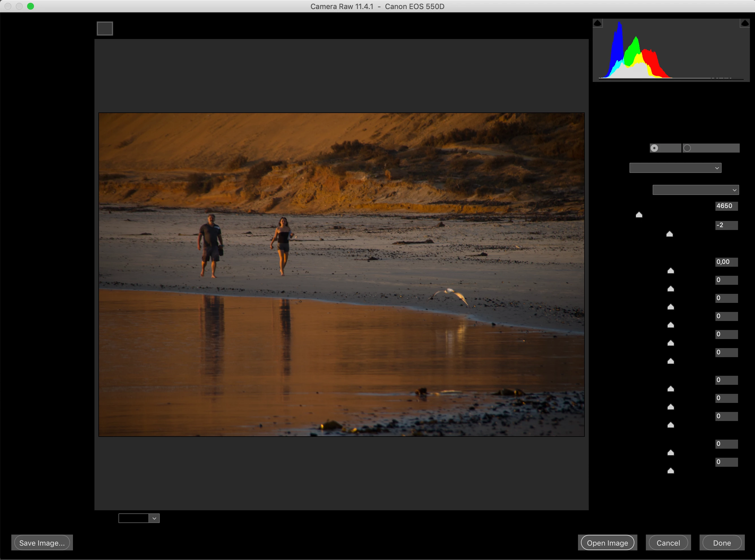Click the exposure slider handle below 0,00
This screenshot has height=560, width=755.
[670, 271]
